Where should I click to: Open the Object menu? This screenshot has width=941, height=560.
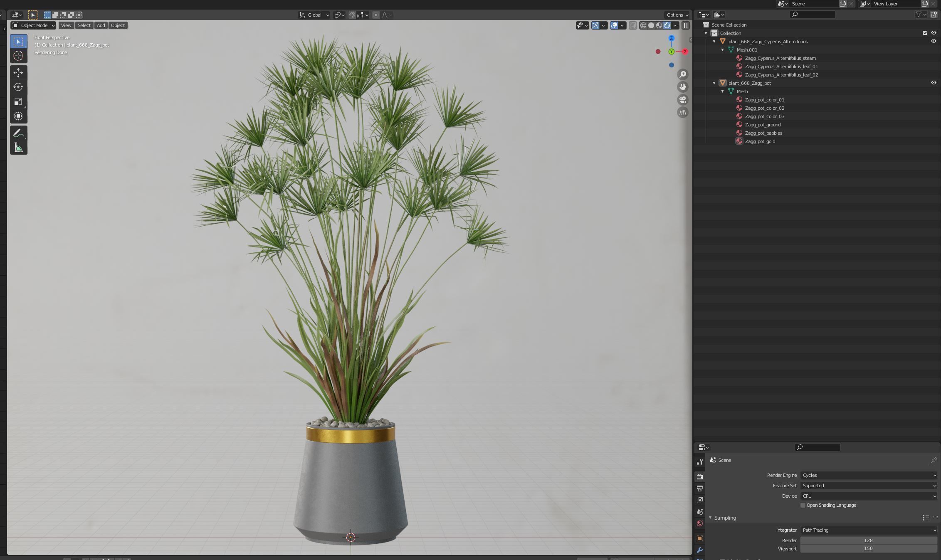(x=118, y=25)
